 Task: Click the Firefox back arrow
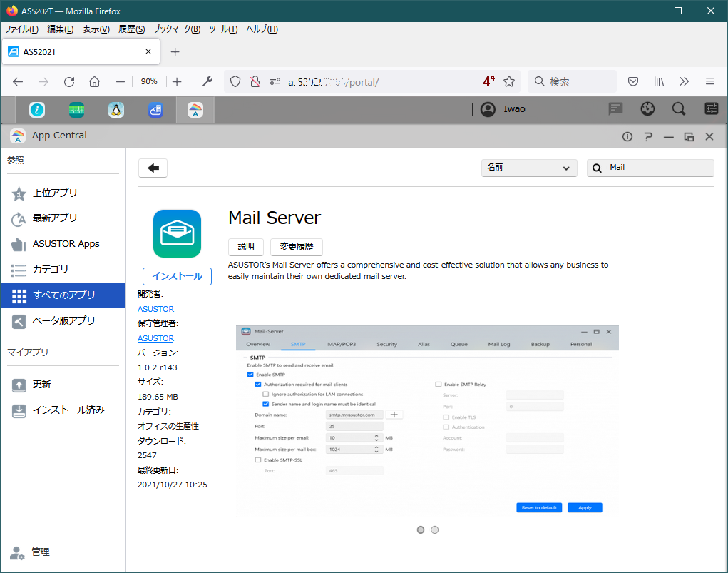(18, 82)
